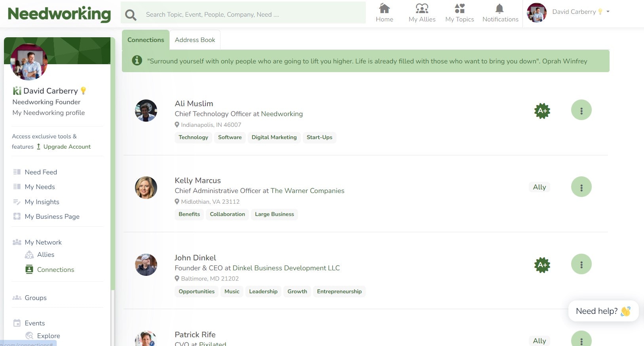Click the Ally badge on Kelly Marcus's row
Viewport: 644px width, 346px height.
pos(539,187)
